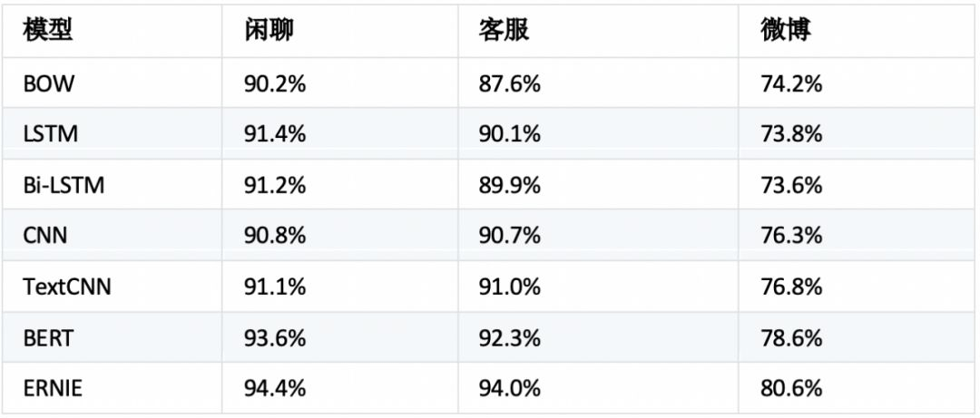Select ERNIE's 80.6% 微博 cell
Viewport: 980px width, 418px height.
coord(792,389)
